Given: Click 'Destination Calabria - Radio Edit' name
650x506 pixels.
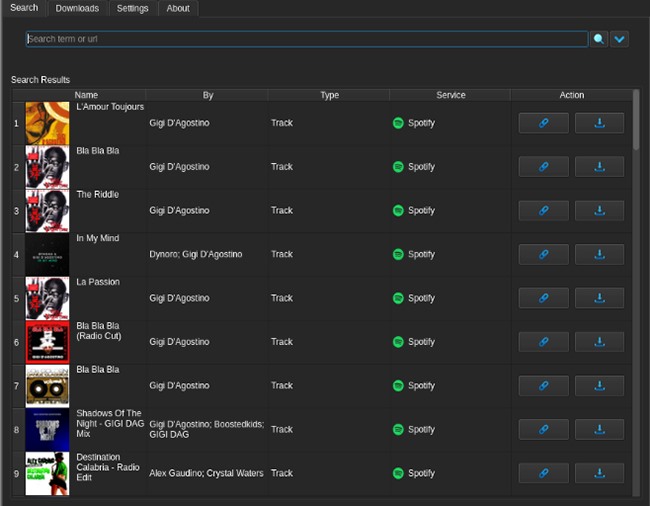Looking at the screenshot, I should coord(108,467).
